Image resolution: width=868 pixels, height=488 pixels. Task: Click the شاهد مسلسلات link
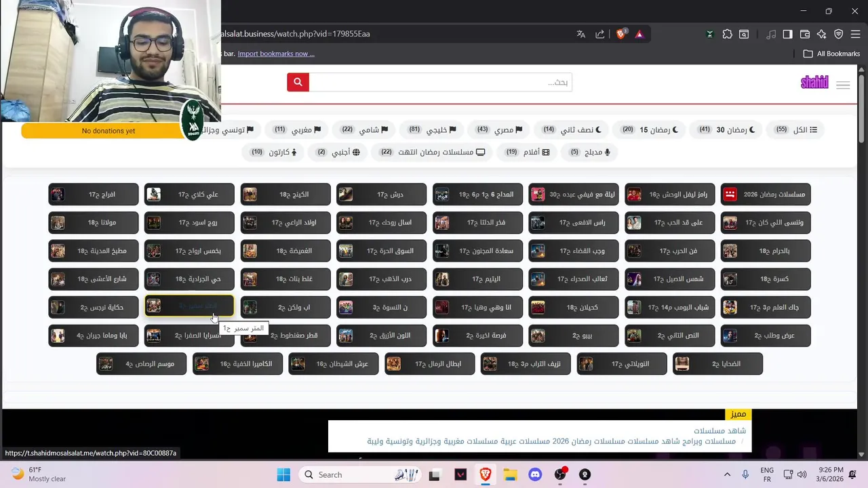pyautogui.click(x=719, y=430)
